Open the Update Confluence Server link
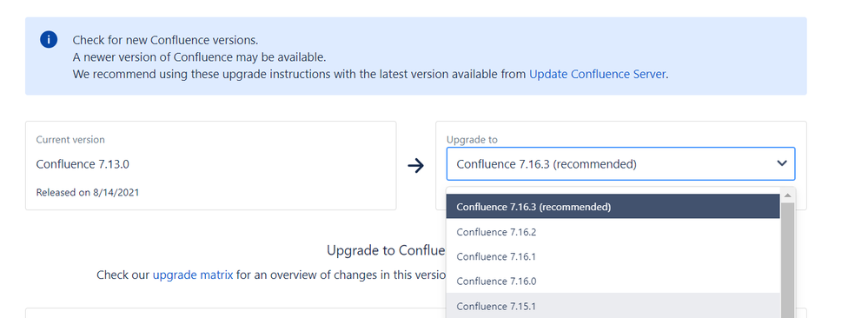 (597, 74)
